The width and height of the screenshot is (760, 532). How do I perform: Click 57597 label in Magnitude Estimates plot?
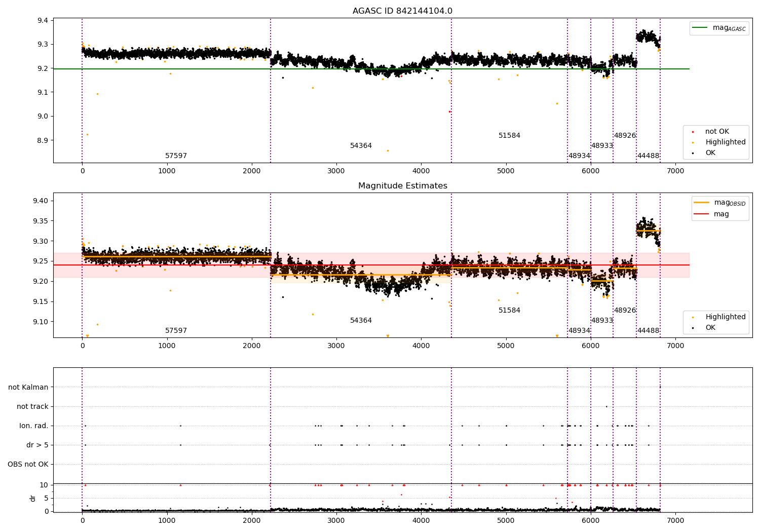click(x=176, y=331)
